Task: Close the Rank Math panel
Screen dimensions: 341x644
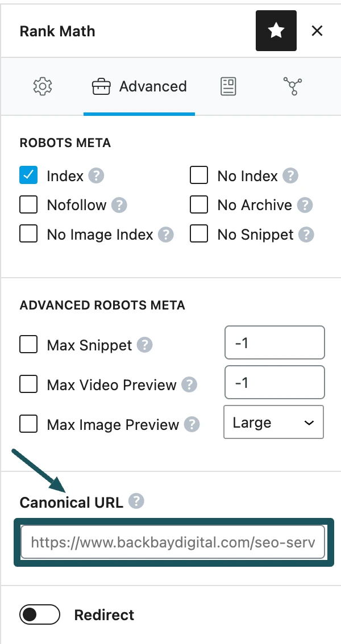Action: [317, 31]
